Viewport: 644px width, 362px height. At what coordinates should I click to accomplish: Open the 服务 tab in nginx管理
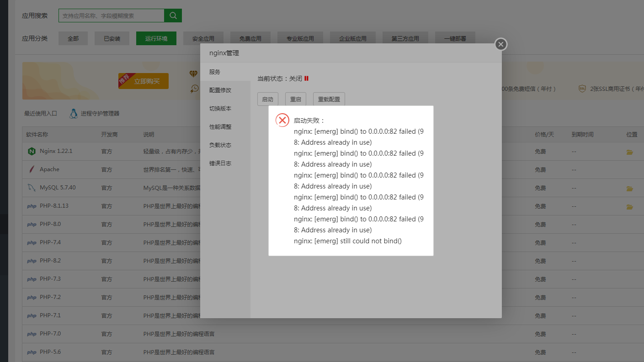[x=225, y=72]
